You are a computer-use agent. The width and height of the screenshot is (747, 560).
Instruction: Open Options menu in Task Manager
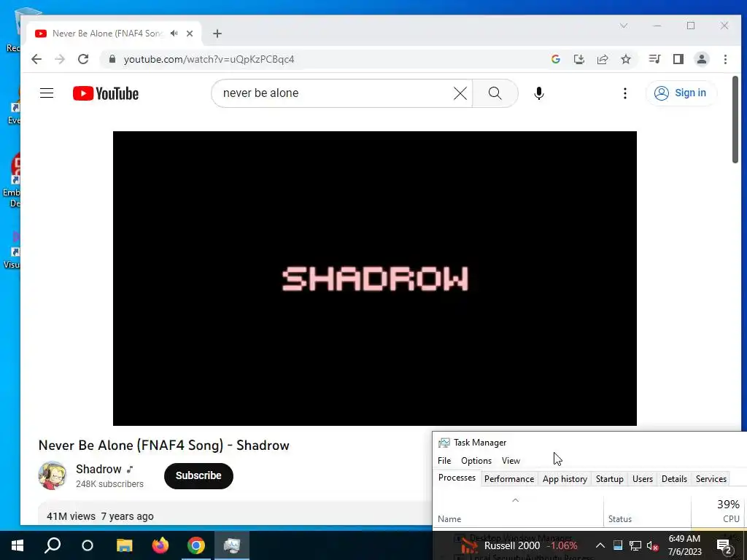coord(476,461)
